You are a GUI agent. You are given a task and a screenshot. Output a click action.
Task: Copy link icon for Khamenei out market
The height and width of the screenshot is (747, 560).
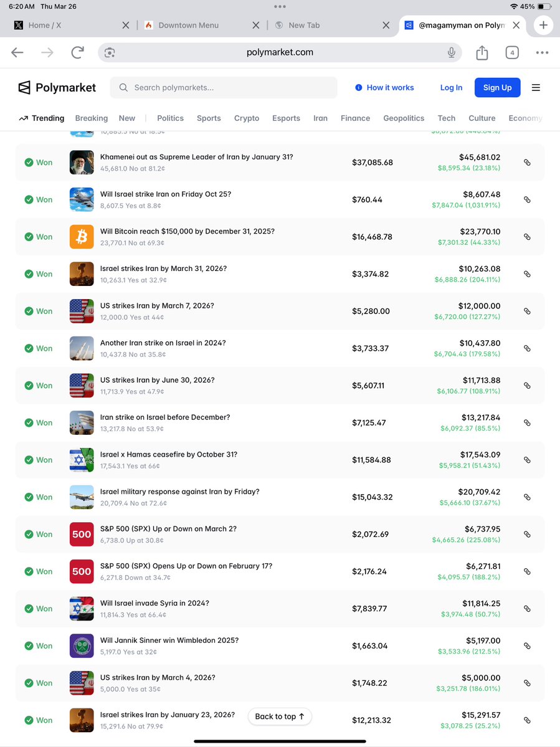click(x=527, y=163)
